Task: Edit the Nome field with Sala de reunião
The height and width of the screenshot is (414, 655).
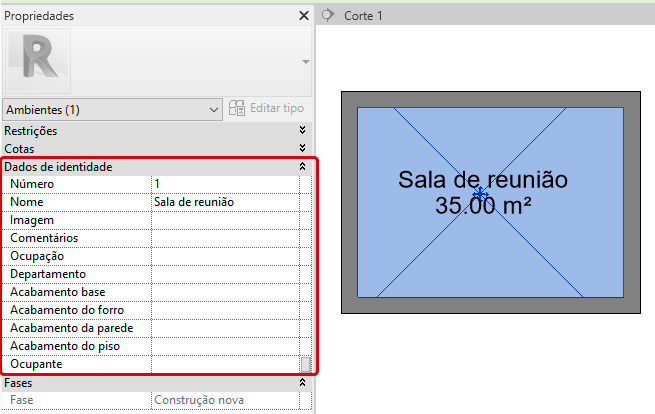Action: [x=224, y=202]
